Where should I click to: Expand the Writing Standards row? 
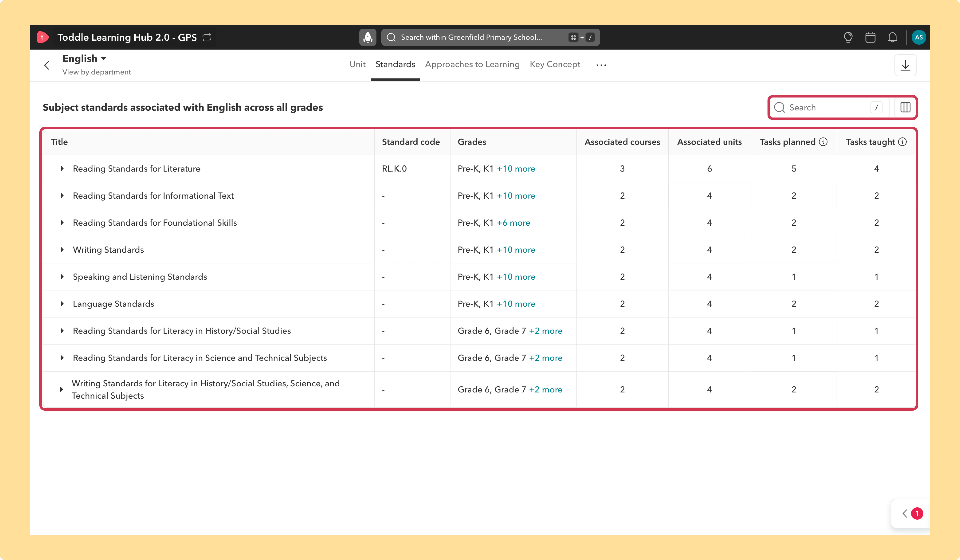click(x=62, y=250)
